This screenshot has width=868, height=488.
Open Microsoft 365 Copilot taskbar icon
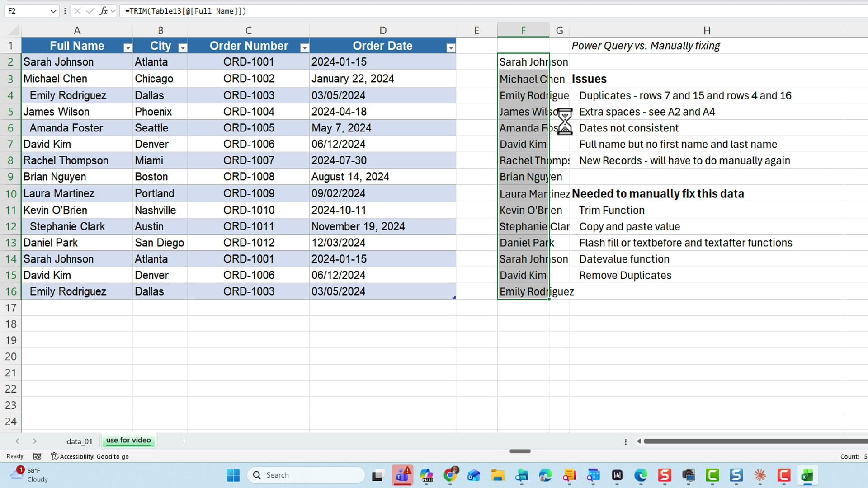point(426,475)
